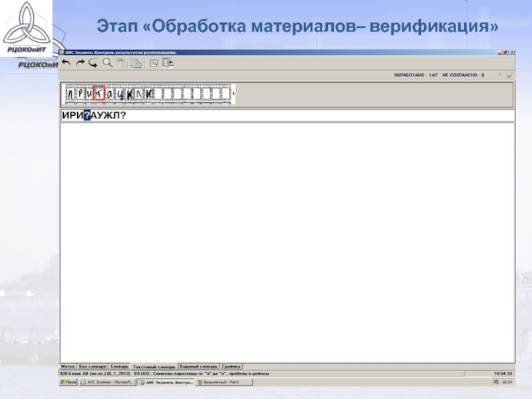Click the НЕ СОХРАНЕНО : 0 counter
The image size is (532, 399).
click(x=463, y=75)
